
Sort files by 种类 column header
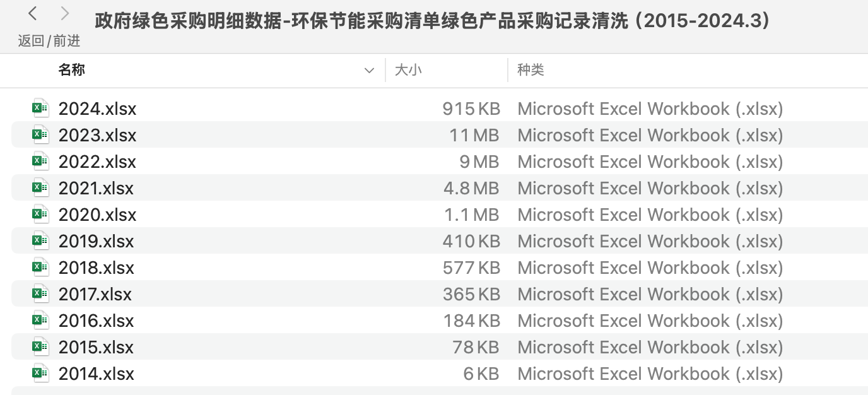[531, 70]
